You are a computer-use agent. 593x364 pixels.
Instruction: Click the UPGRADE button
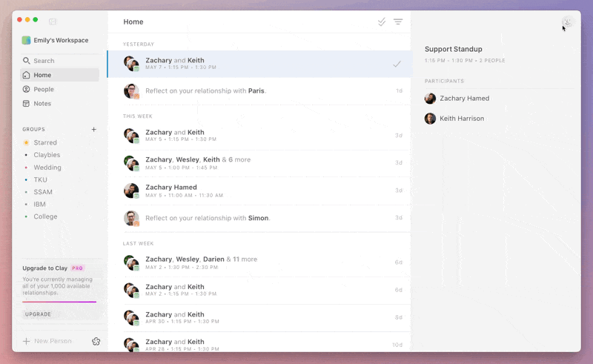click(x=39, y=314)
